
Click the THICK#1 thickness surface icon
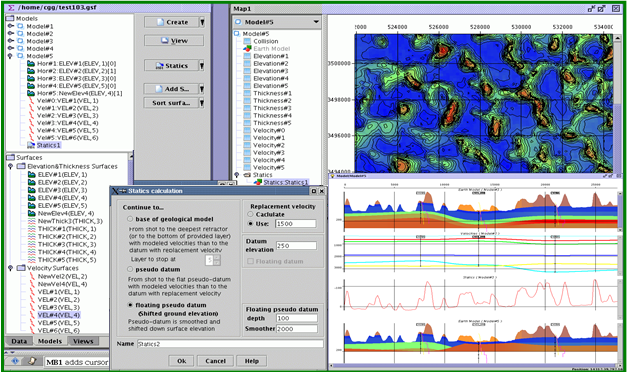[x=32, y=229]
